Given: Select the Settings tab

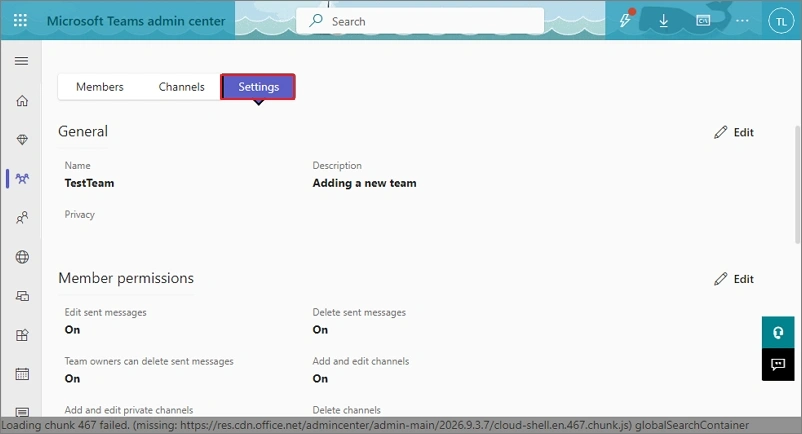Looking at the screenshot, I should tap(258, 87).
